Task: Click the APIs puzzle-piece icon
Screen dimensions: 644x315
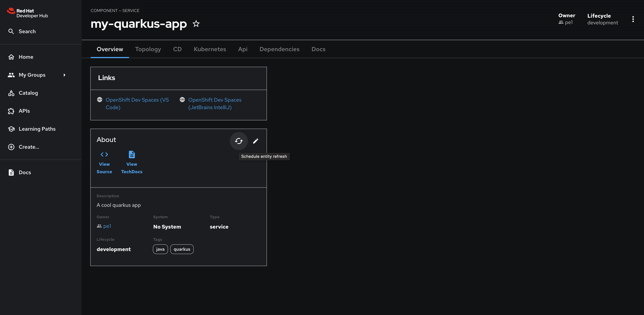Action: point(11,111)
